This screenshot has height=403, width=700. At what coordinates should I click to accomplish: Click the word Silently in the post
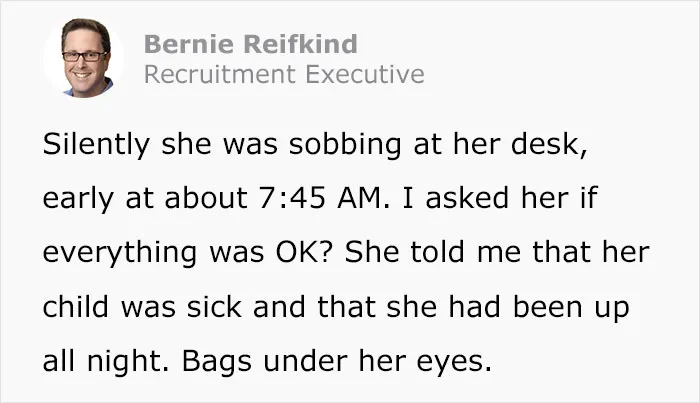[96, 145]
